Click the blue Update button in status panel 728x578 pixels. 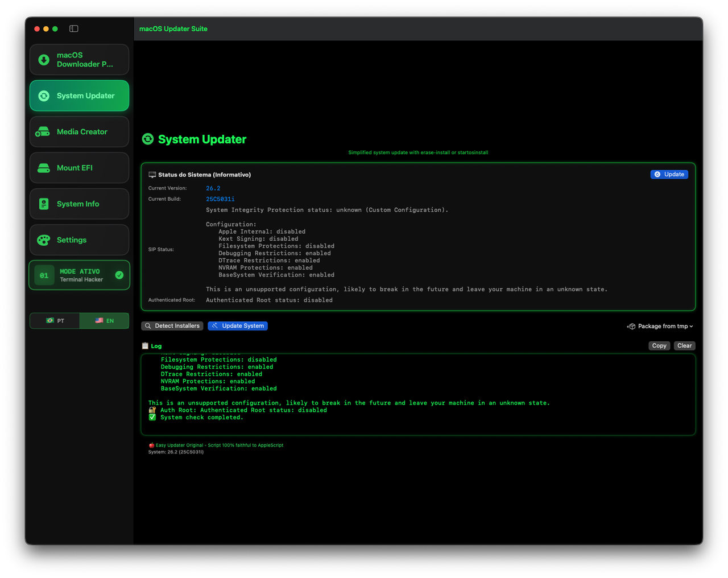point(669,174)
